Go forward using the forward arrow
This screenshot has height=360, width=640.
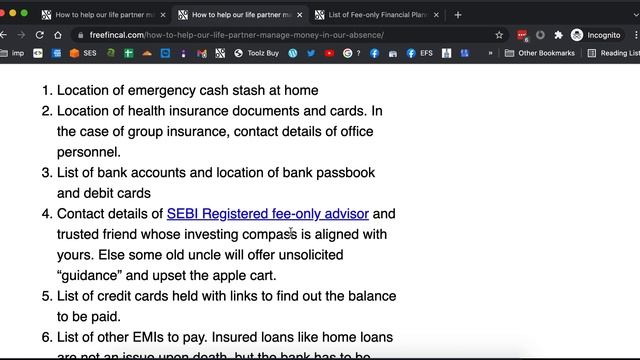[21, 35]
